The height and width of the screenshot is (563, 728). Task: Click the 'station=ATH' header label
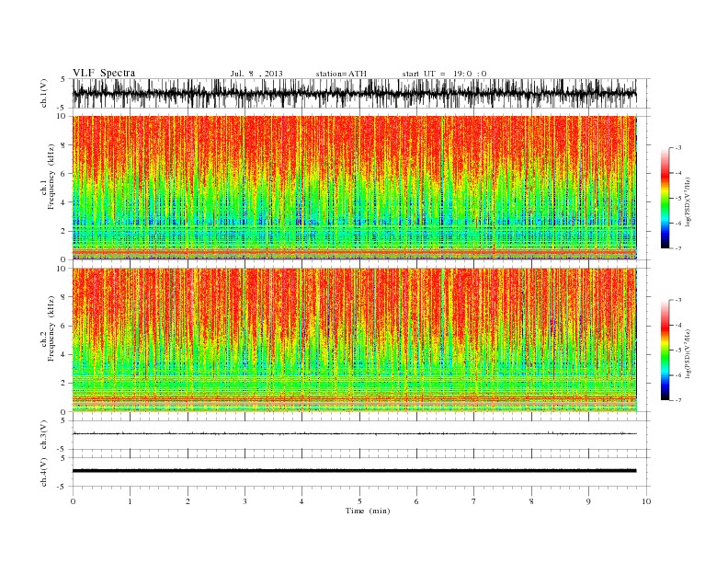[341, 74]
